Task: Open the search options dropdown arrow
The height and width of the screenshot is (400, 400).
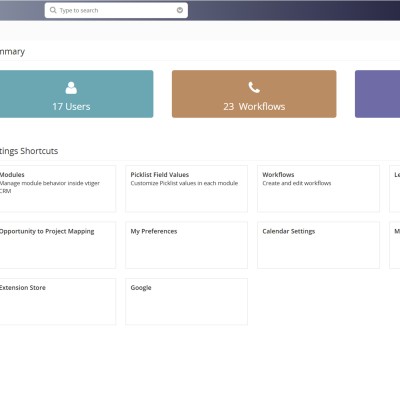Action: (x=180, y=10)
